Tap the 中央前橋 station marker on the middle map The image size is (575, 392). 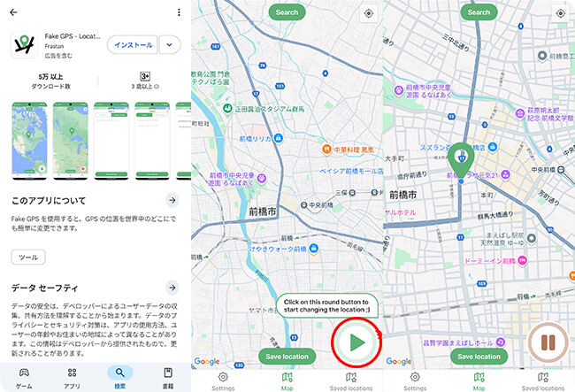tap(303, 205)
